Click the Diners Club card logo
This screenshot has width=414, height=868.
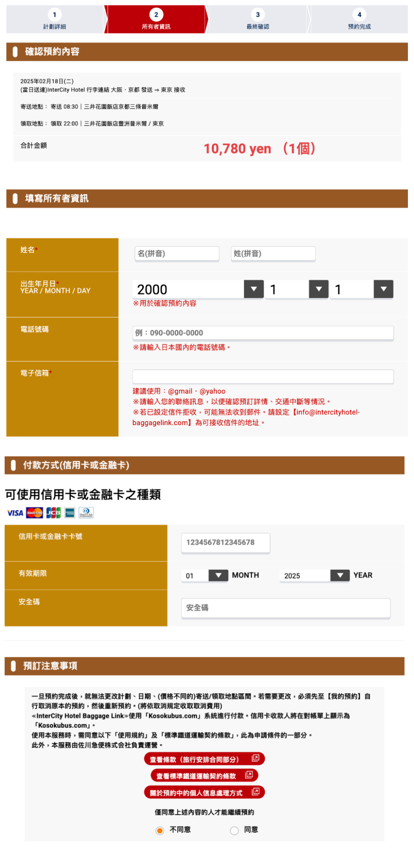pyautogui.click(x=86, y=513)
